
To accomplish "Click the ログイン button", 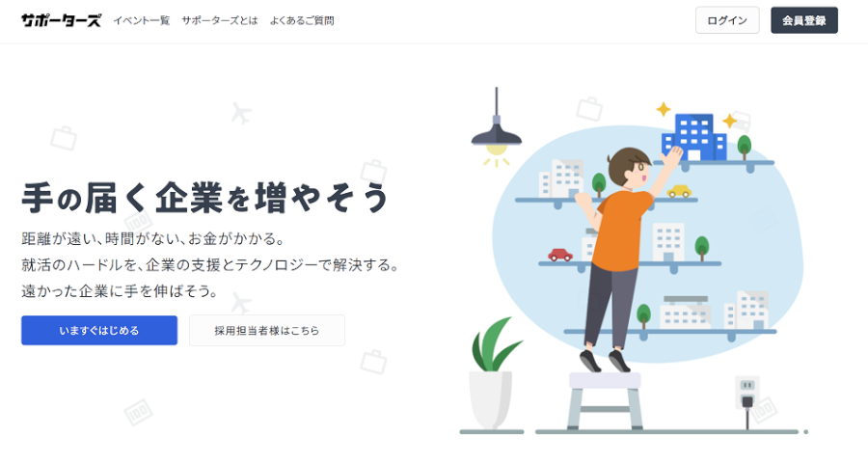I will [x=727, y=20].
